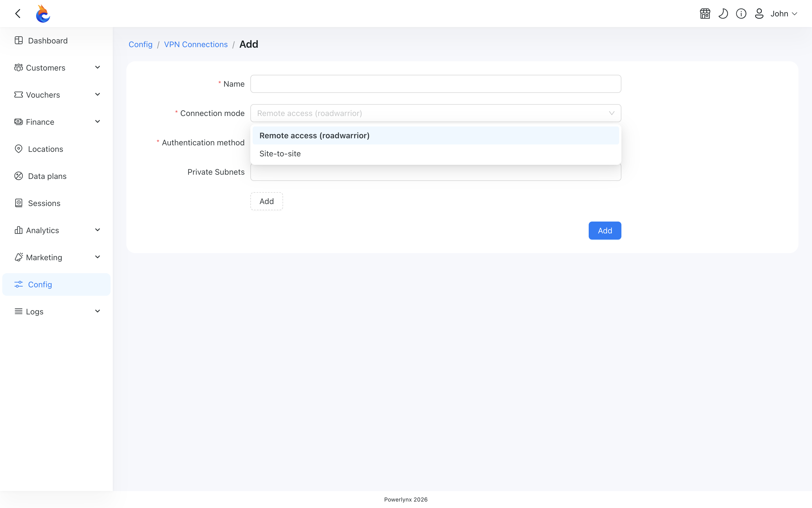812x508 pixels.
Task: Expand the Customers menu chevron
Action: coord(98,67)
